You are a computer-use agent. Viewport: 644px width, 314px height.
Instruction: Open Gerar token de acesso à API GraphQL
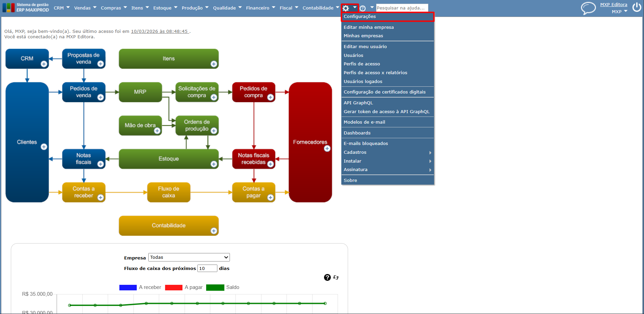(387, 112)
